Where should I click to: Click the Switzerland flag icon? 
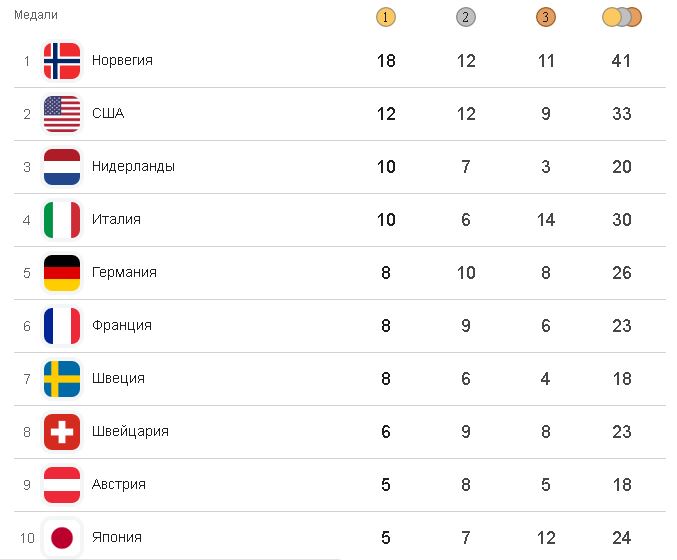click(x=61, y=432)
